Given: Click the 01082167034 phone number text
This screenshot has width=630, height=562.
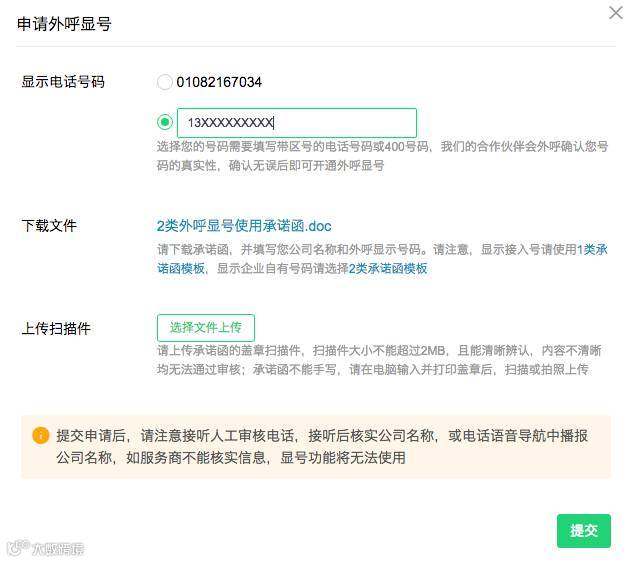Looking at the screenshot, I should 219,82.
